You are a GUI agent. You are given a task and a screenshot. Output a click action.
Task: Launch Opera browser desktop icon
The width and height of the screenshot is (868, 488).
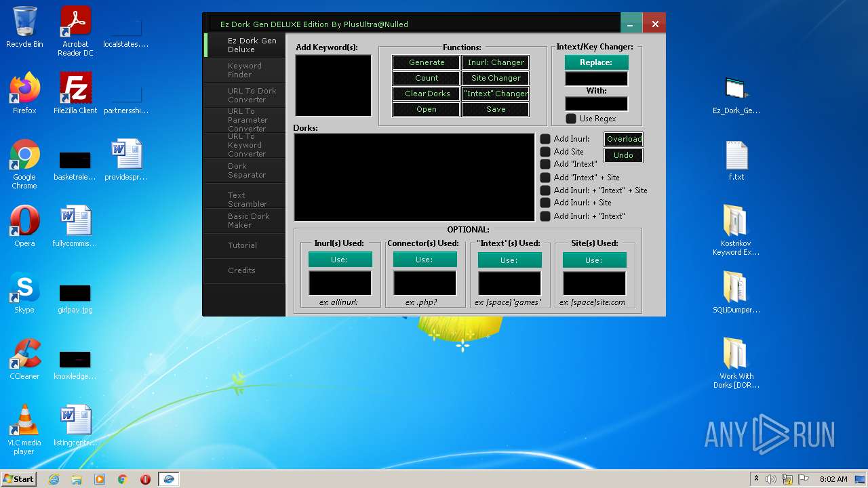[x=24, y=226]
